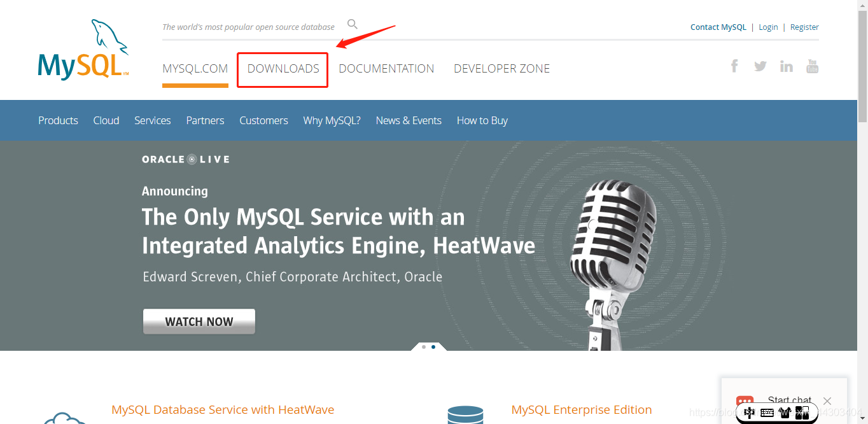Image resolution: width=868 pixels, height=424 pixels.
Task: Select the second carousel slide dot
Action: click(x=433, y=347)
